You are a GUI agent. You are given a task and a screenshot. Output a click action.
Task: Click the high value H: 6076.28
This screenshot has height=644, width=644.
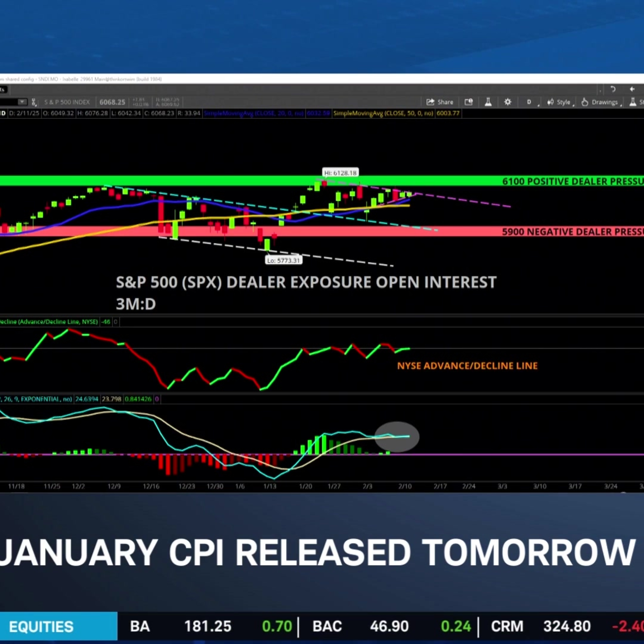93,113
